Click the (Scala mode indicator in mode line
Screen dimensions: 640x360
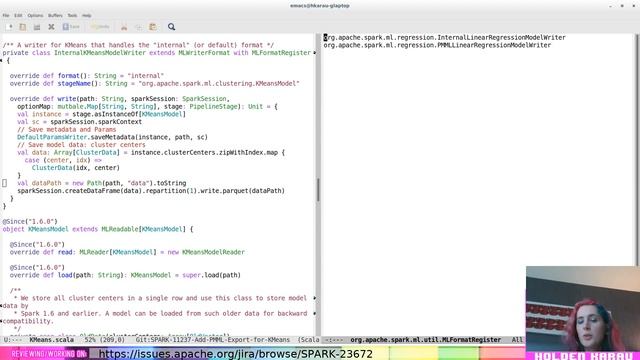coord(309,340)
